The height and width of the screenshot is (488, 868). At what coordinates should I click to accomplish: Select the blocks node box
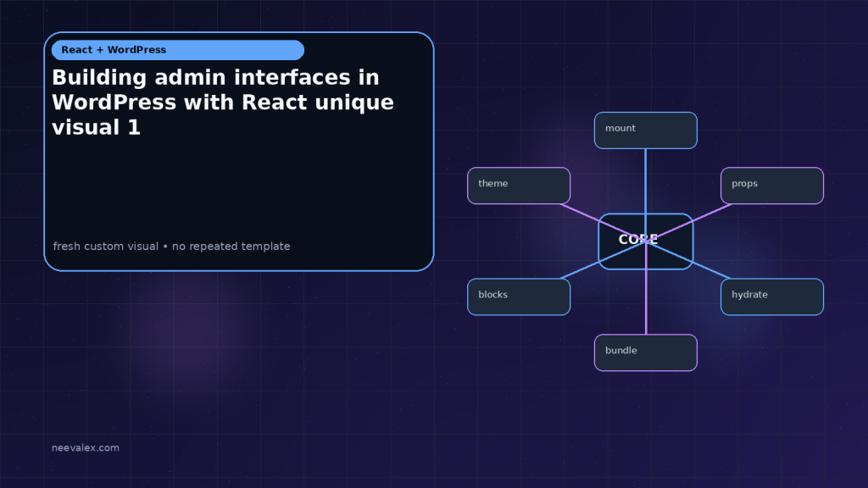click(519, 297)
